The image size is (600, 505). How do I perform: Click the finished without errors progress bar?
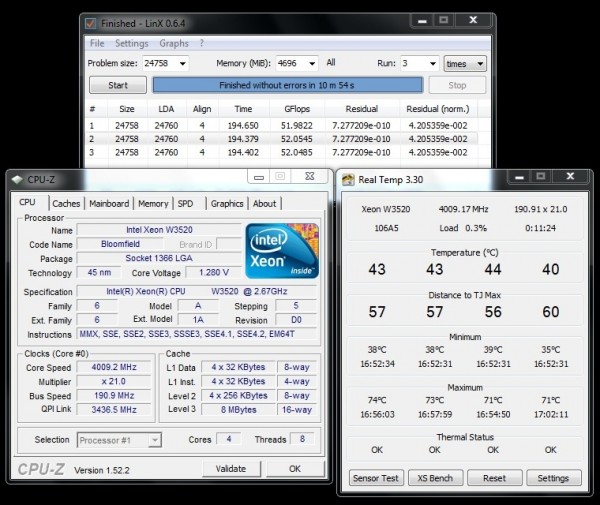tap(288, 85)
